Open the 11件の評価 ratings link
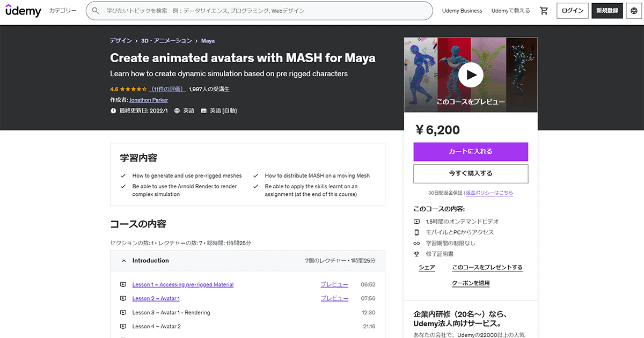Screen dimensions: 644x338 [167, 89]
